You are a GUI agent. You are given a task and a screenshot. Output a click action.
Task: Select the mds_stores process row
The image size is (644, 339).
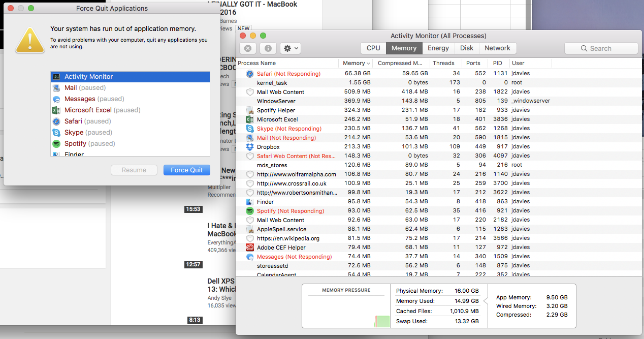[x=440, y=165]
